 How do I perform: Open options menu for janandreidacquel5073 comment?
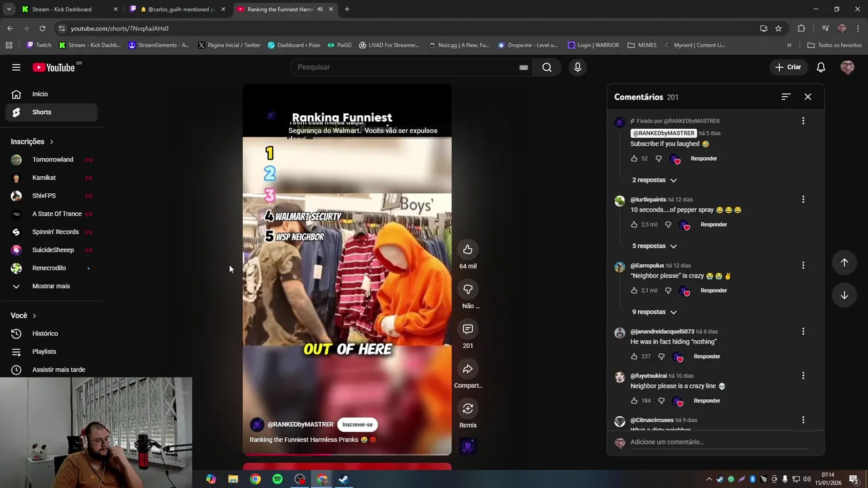(x=803, y=331)
